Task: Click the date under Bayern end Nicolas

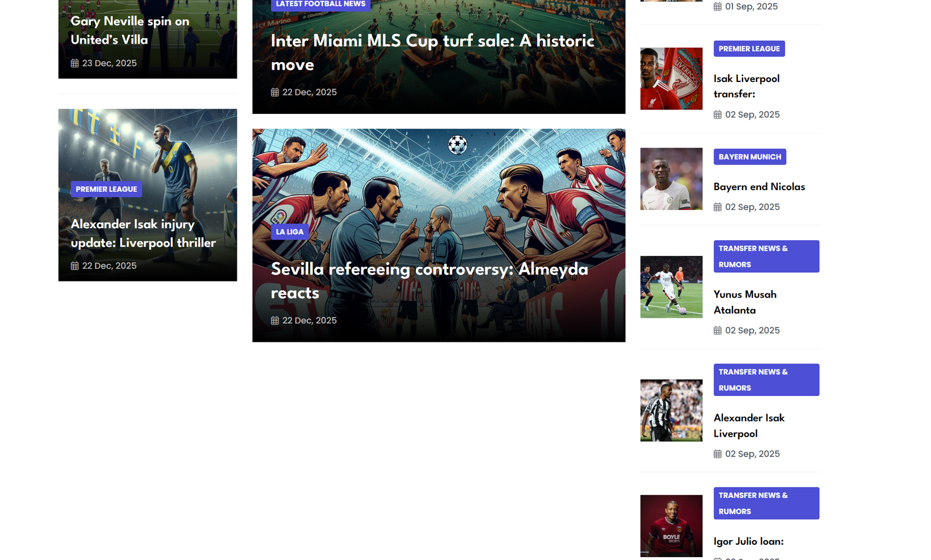Action: click(x=752, y=207)
